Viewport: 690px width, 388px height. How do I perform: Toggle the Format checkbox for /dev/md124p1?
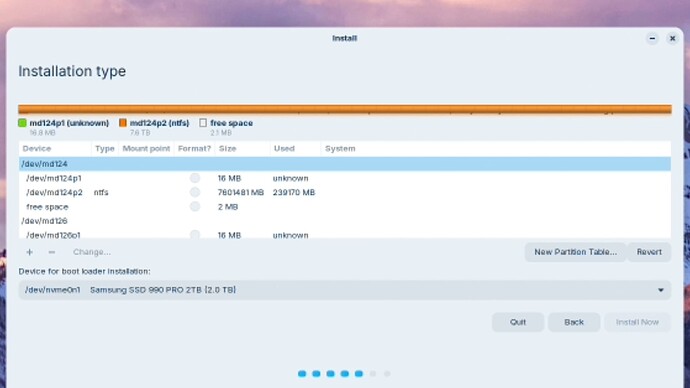195,178
